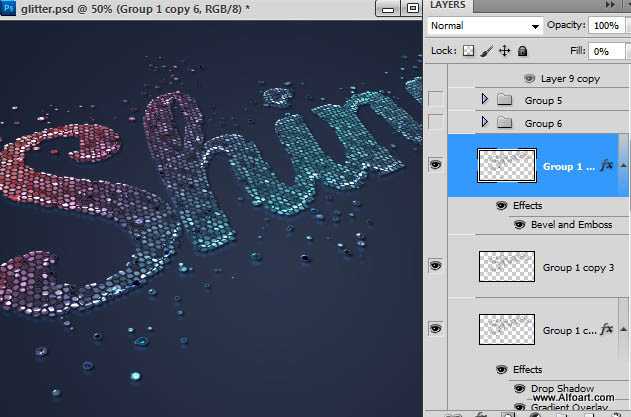
Task: Click the Group 6 folder icon
Action: (505, 123)
